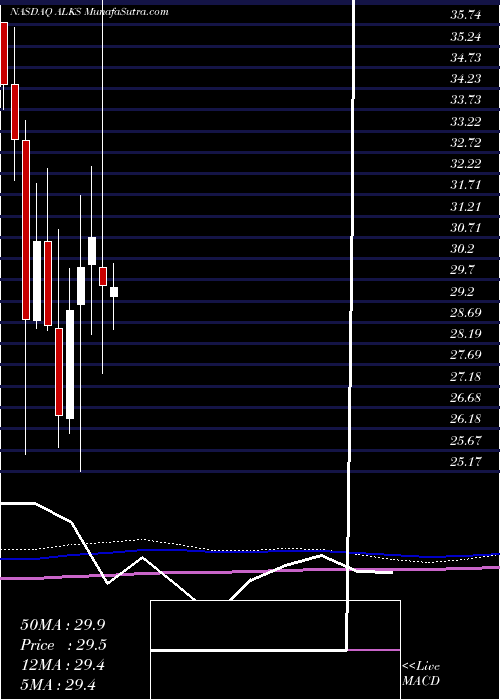Image resolution: width=500 pixels, height=700 pixels.
Task: Click the 35.24 price axis label
Action: coord(466,37)
